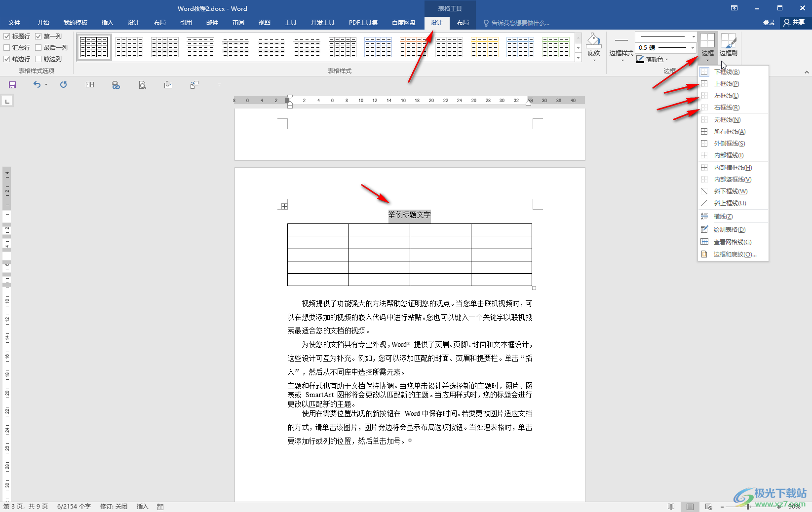The width and height of the screenshot is (812, 512).
Task: Toggle the Banded Rows (镶边行) checkbox
Action: point(7,59)
